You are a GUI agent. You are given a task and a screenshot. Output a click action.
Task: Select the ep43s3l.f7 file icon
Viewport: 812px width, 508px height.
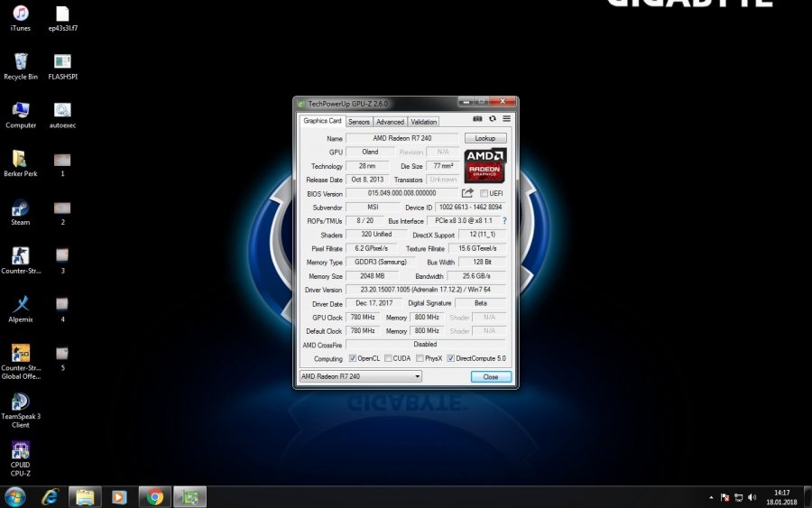point(62,18)
